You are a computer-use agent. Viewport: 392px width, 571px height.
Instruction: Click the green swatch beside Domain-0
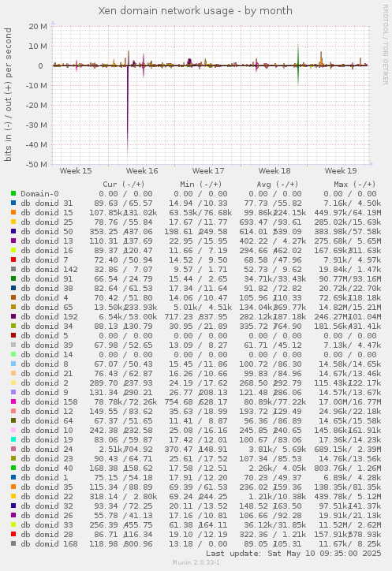coord(13,194)
